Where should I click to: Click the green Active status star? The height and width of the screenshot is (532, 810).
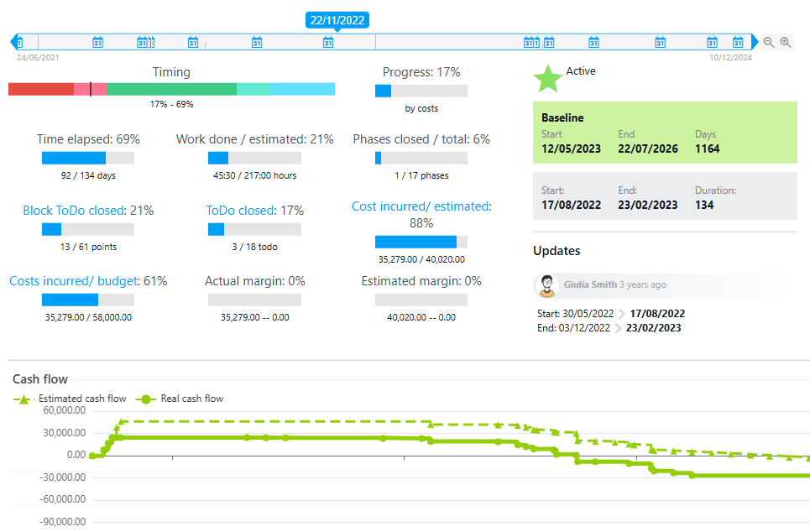pos(548,77)
